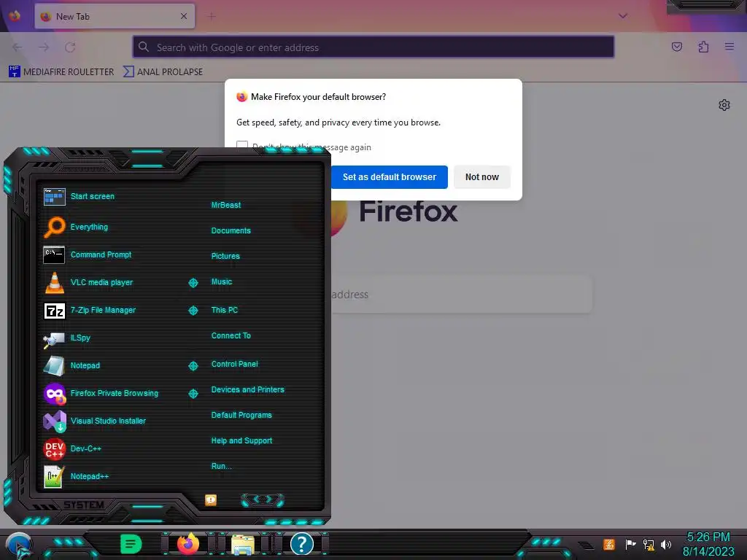Click Set as default browser button
Screen dimensions: 747x560
(x=390, y=177)
